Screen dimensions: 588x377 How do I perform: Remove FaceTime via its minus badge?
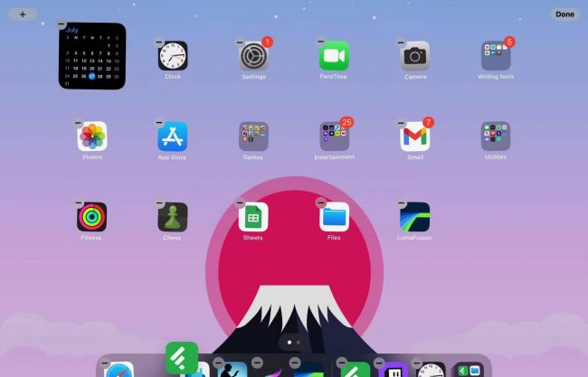click(x=320, y=42)
